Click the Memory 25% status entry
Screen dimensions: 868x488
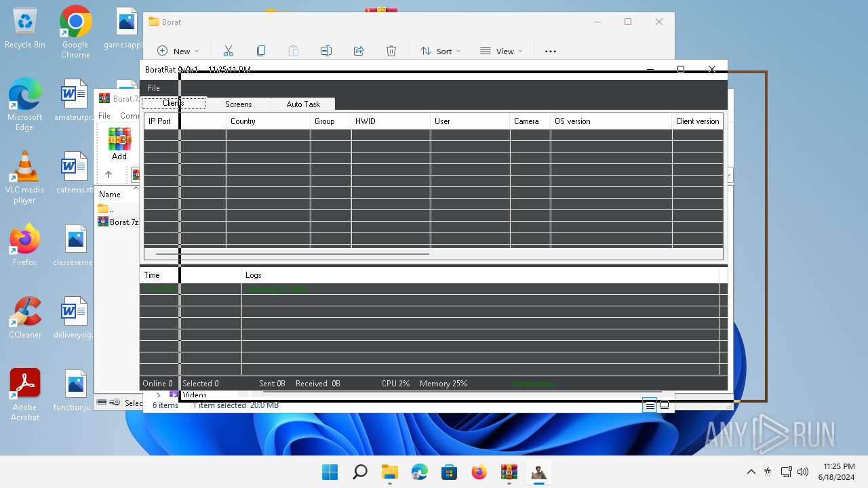point(443,384)
